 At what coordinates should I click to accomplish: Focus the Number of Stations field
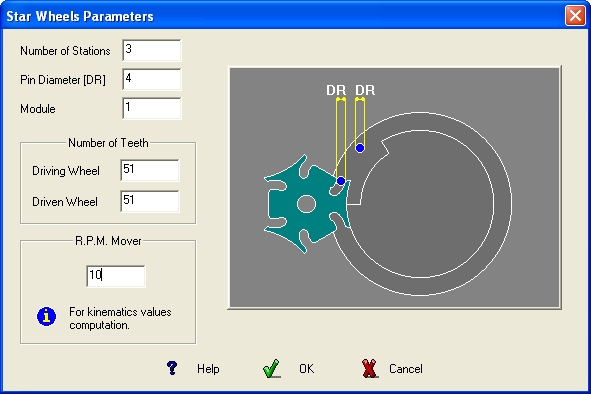pyautogui.click(x=152, y=50)
